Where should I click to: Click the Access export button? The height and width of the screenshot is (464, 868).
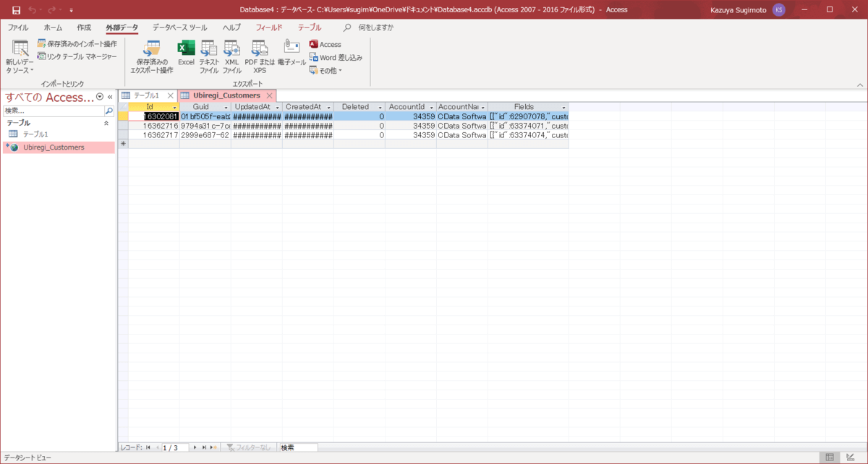325,45
